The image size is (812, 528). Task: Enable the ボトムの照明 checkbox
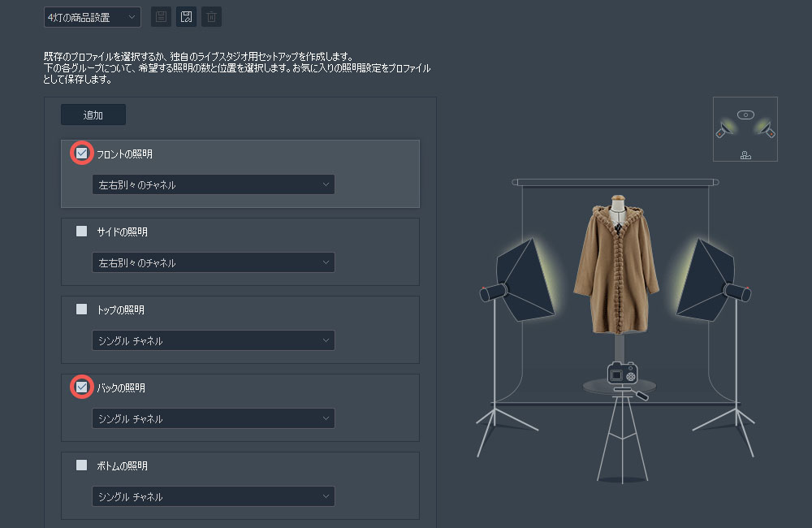click(x=81, y=465)
